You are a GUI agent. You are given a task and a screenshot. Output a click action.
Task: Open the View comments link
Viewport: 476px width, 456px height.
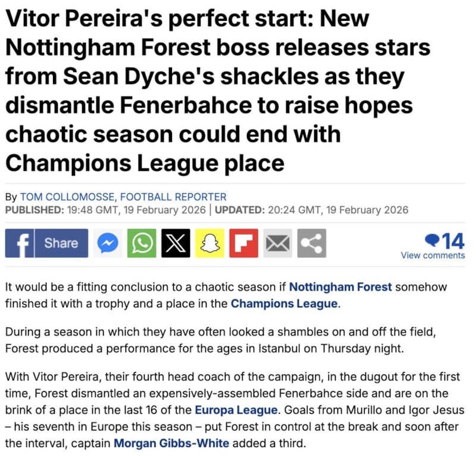[433, 255]
